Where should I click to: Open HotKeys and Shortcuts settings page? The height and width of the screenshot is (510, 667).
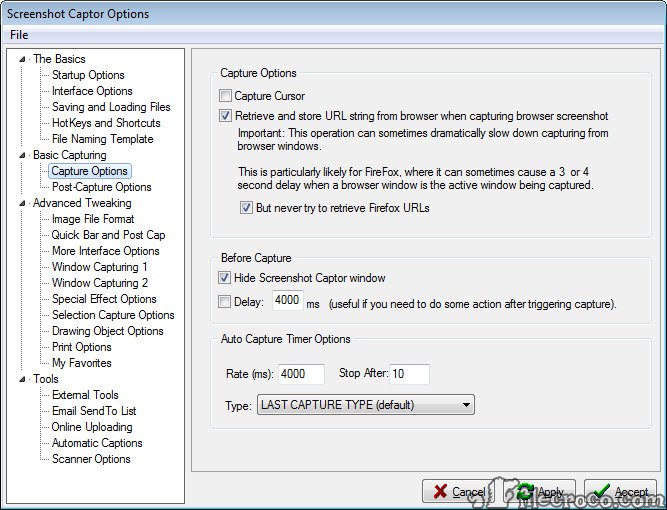point(106,123)
